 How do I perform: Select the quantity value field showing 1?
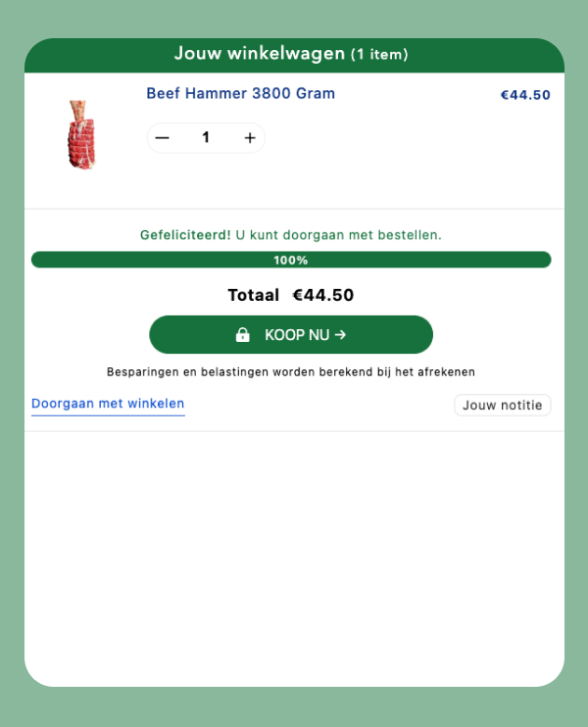pos(206,137)
